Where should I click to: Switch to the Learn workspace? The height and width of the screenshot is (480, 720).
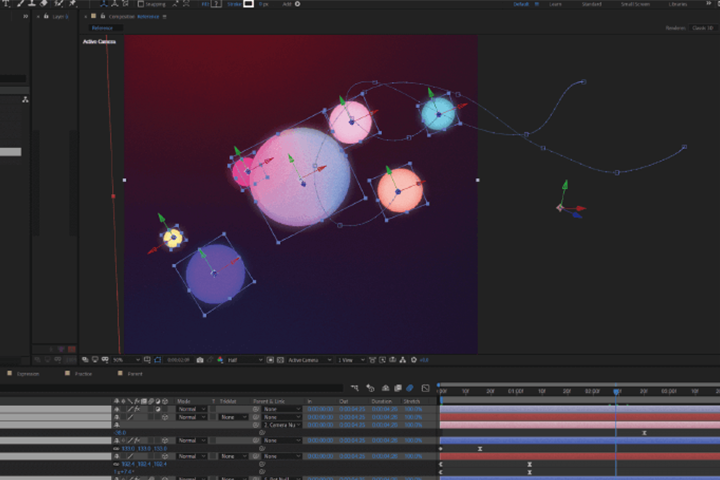pos(555,4)
